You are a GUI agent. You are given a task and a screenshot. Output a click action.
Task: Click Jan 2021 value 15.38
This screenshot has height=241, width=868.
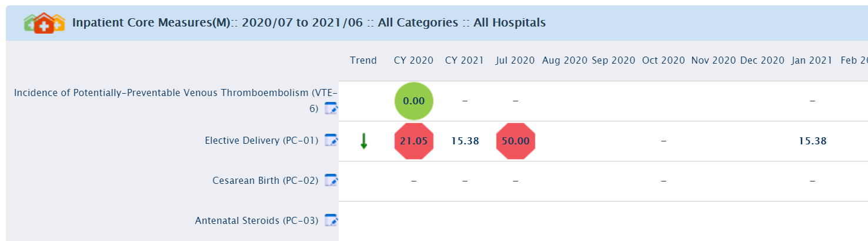[x=812, y=141]
